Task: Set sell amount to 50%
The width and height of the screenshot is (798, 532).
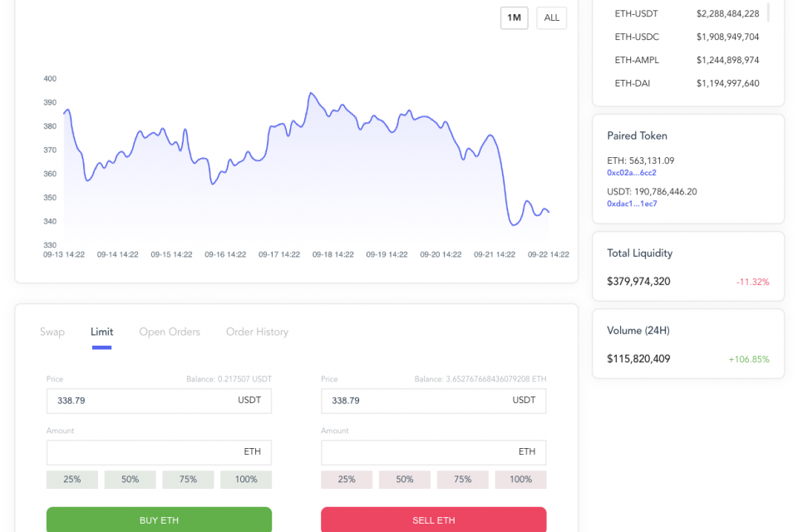Action: coord(405,480)
